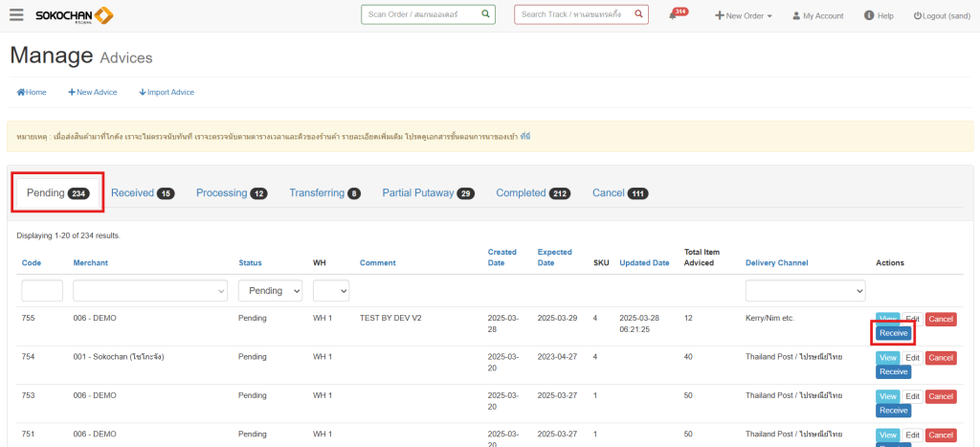Screen dimensions: 980x447
Task: Sort by Expected Date column header
Action: click(554, 257)
